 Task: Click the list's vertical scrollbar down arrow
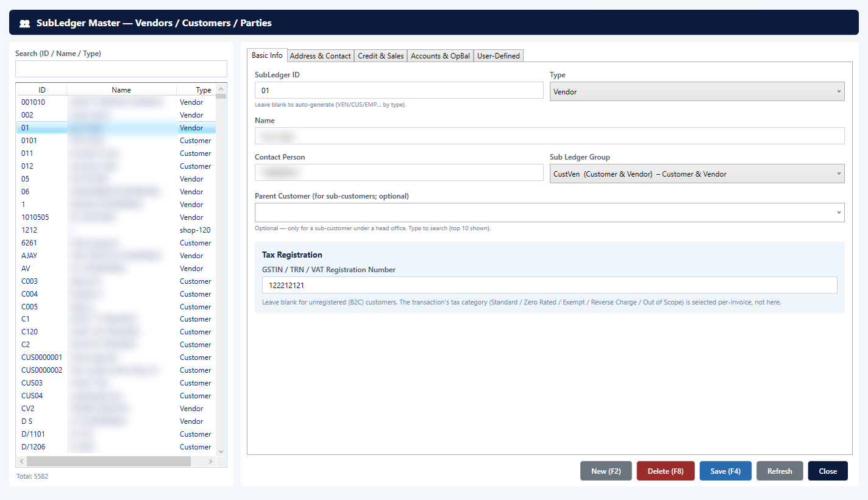click(221, 451)
